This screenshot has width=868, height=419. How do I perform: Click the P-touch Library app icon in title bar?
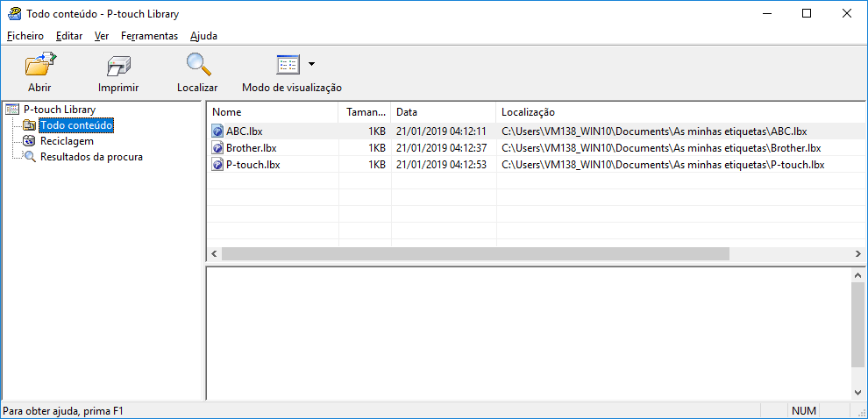(15, 13)
